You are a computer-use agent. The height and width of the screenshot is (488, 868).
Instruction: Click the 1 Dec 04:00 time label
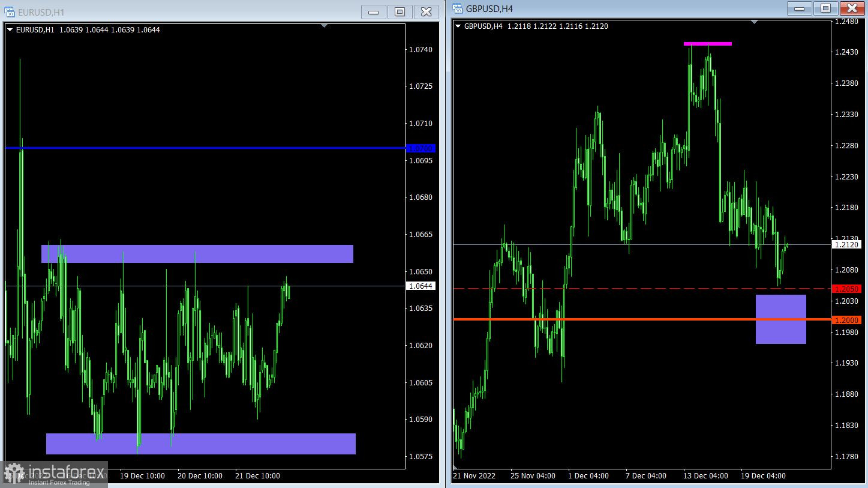(x=588, y=476)
